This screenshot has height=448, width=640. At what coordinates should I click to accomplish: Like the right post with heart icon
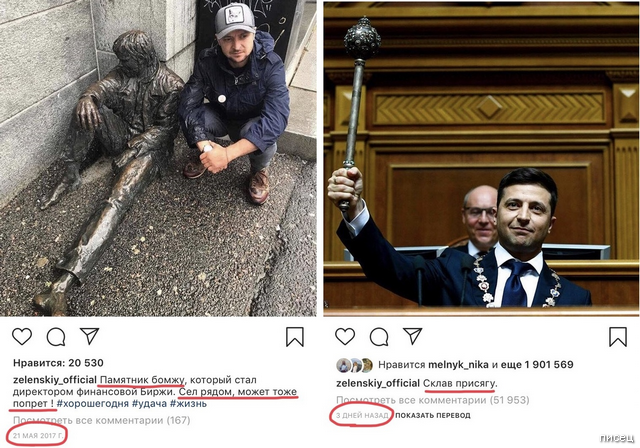pyautogui.click(x=345, y=337)
